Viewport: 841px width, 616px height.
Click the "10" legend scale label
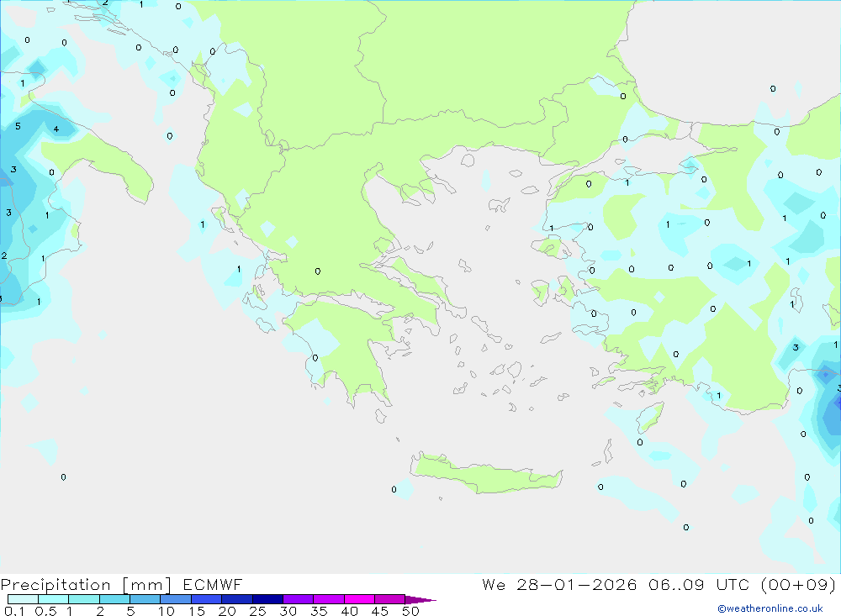167,611
